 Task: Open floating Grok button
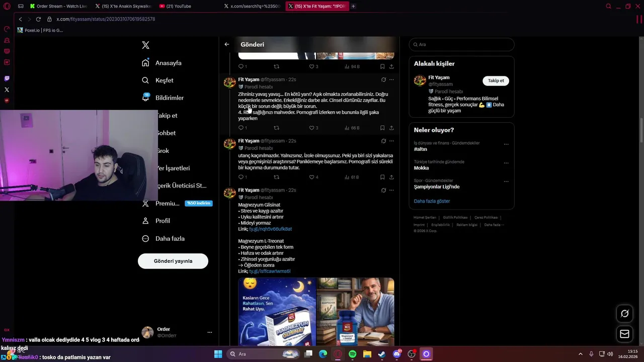pyautogui.click(x=624, y=314)
